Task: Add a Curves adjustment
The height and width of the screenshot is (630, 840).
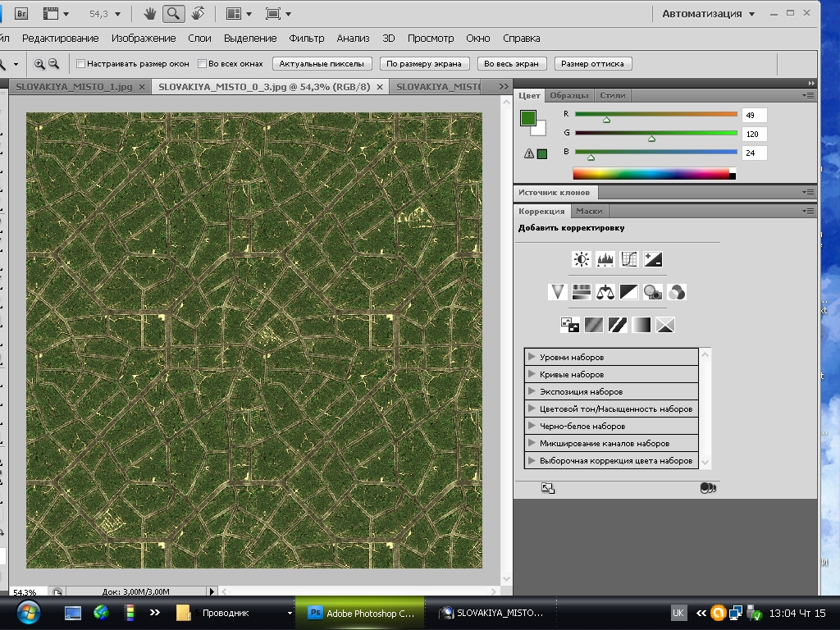Action: tap(629, 259)
